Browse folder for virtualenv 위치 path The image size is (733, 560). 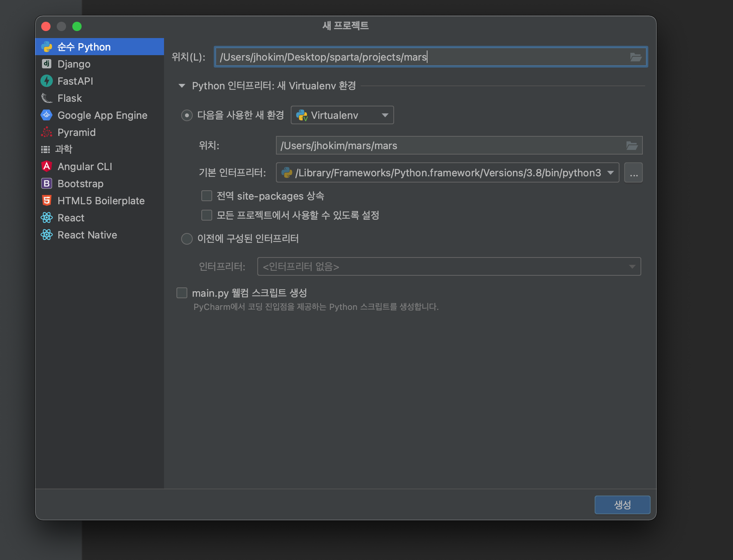(x=632, y=146)
